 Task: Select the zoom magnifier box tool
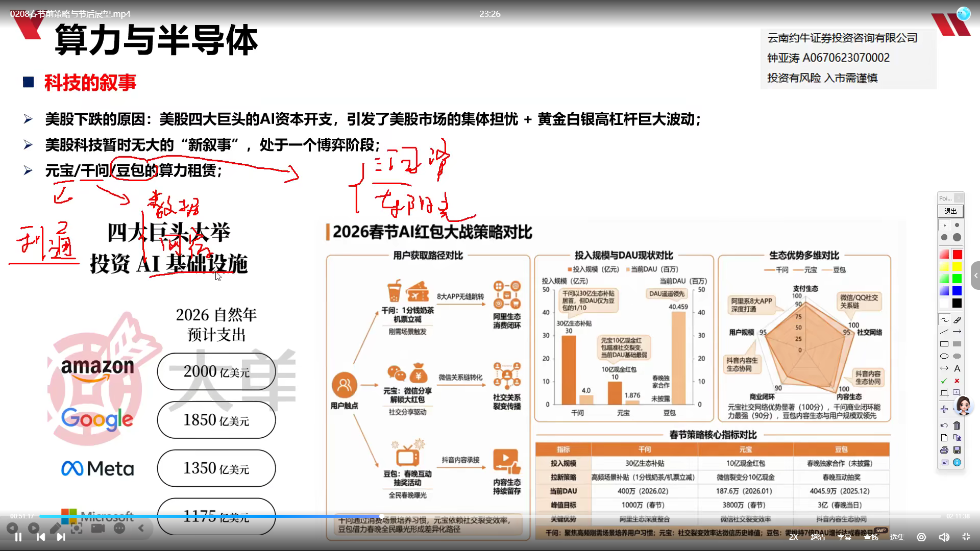click(x=957, y=393)
